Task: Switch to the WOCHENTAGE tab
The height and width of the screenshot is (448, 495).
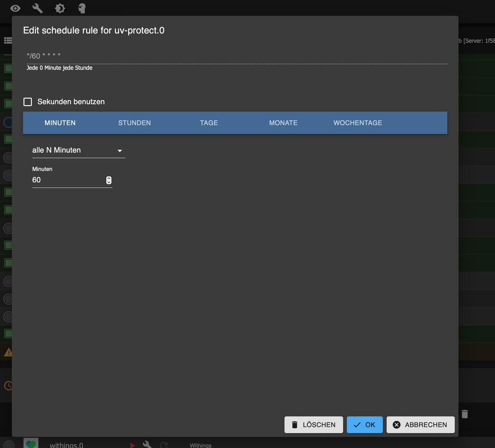Action: click(358, 123)
